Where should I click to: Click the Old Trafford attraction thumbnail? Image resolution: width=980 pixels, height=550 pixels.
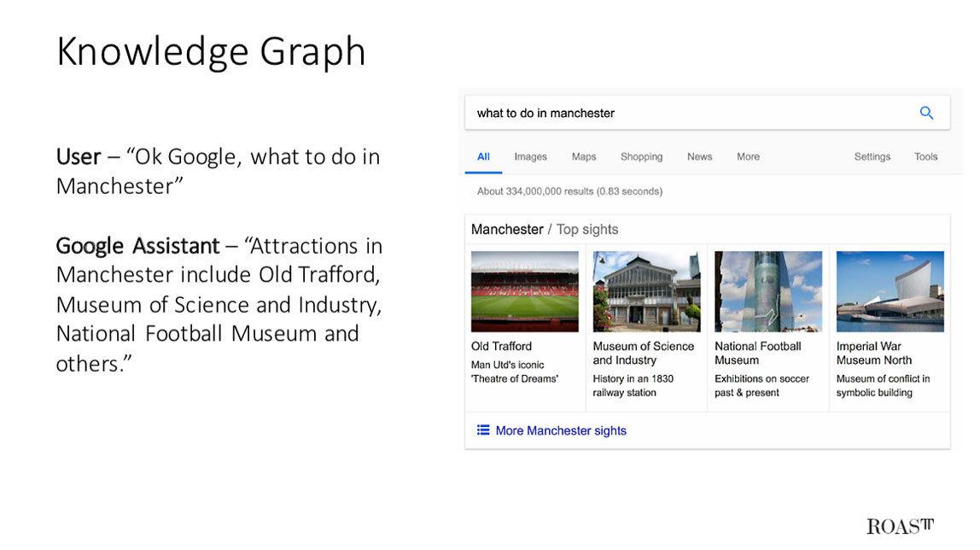[524, 290]
